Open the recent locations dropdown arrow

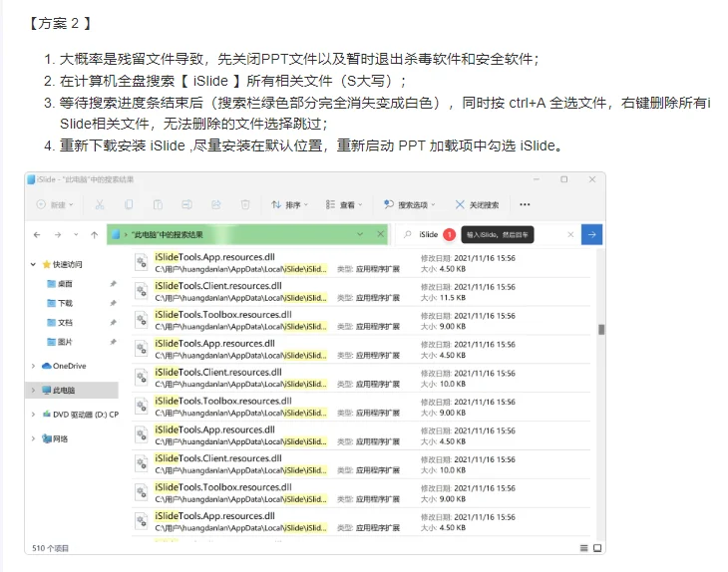76,235
